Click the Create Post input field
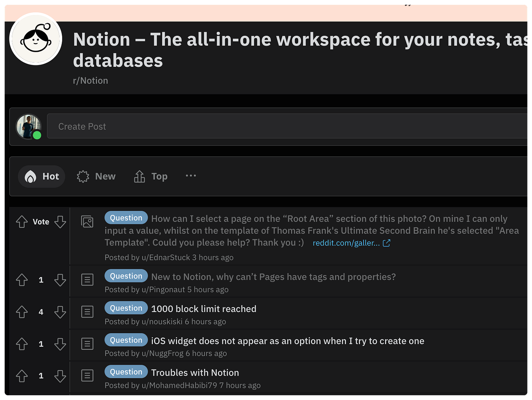The width and height of the screenshot is (532, 400). [287, 126]
